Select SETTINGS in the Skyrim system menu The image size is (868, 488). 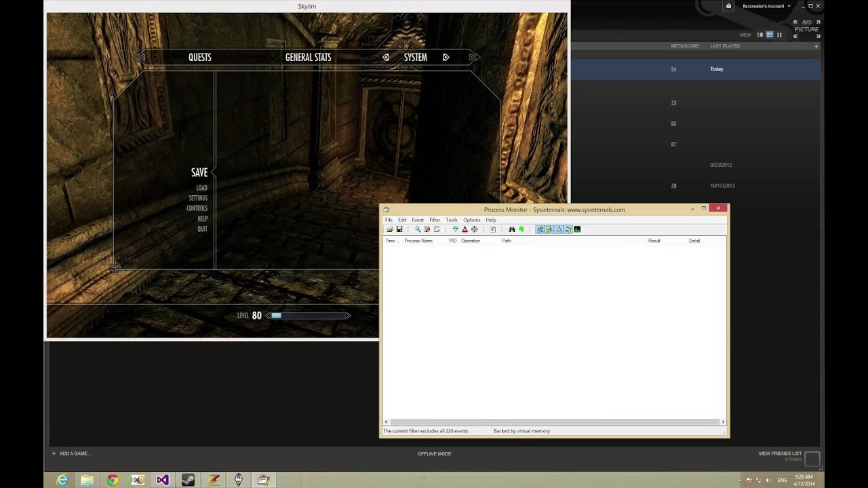pos(198,198)
